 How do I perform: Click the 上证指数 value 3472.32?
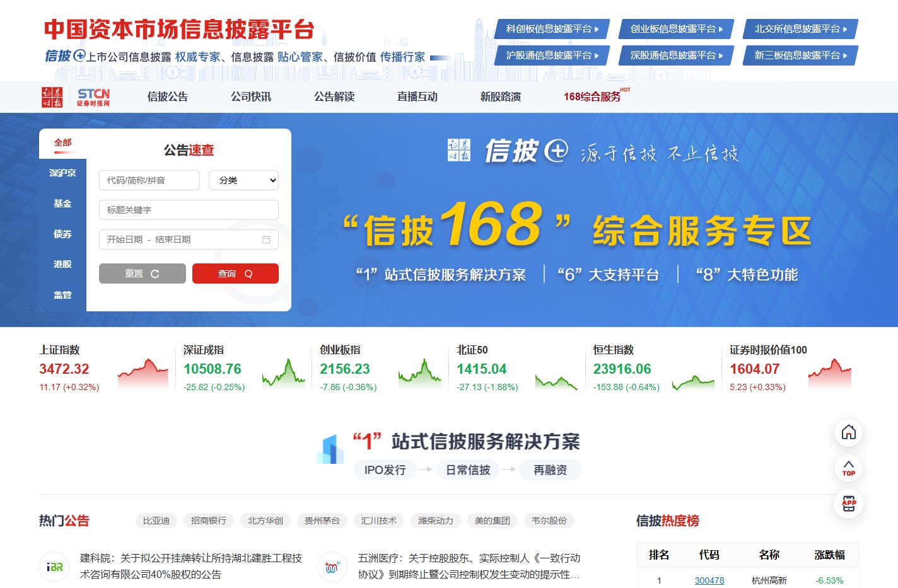(x=64, y=369)
